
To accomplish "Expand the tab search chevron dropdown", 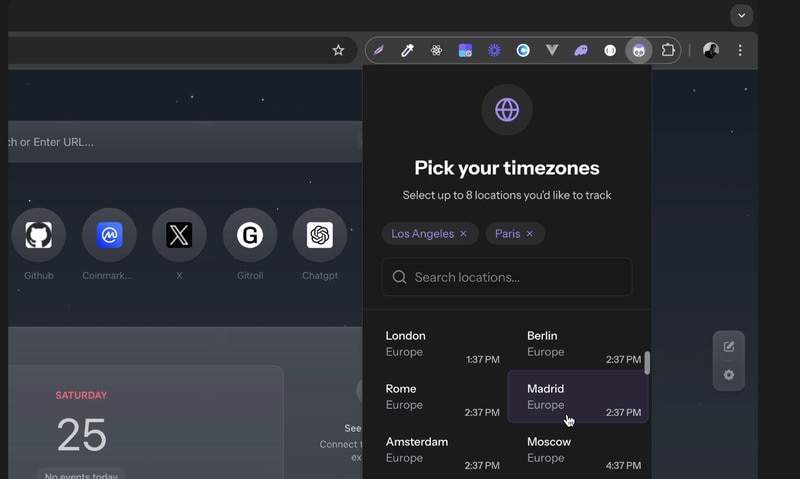I will (x=741, y=16).
